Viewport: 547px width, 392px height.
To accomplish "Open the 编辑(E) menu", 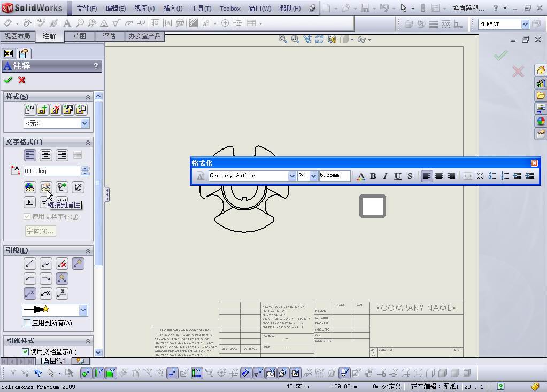I will click(115, 9).
